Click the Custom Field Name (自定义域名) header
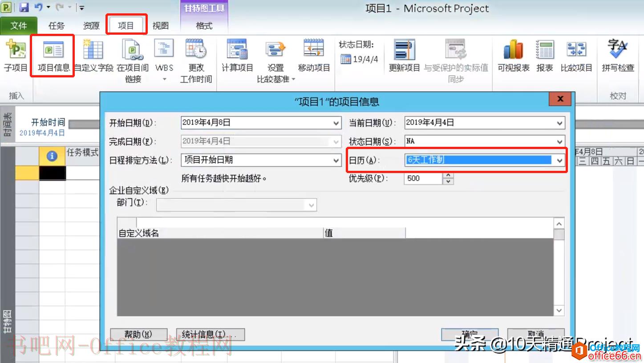This screenshot has width=644, height=363. click(x=220, y=233)
